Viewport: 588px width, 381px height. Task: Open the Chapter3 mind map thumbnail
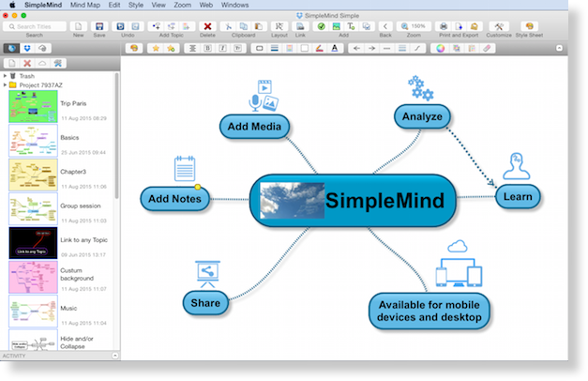pyautogui.click(x=33, y=175)
